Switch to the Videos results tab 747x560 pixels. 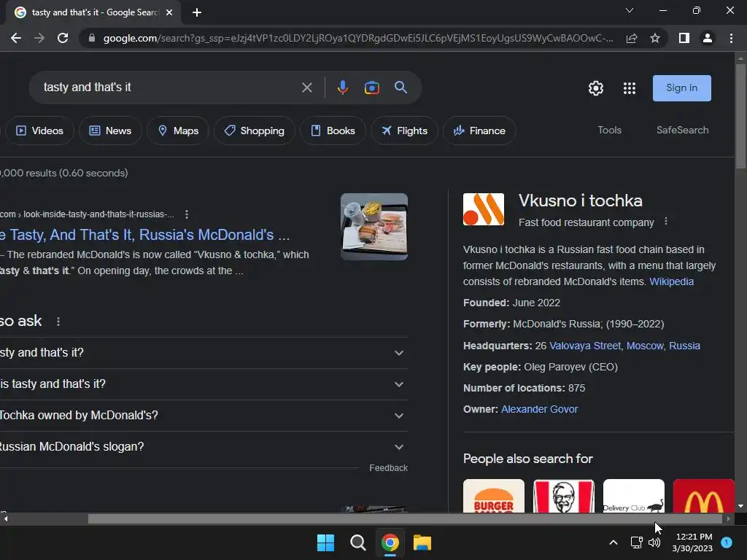click(x=39, y=131)
